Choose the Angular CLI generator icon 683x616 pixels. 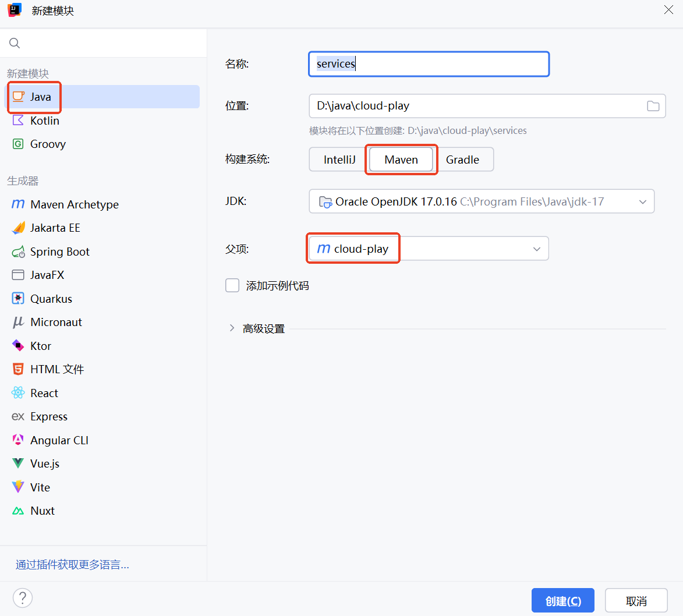click(18, 440)
